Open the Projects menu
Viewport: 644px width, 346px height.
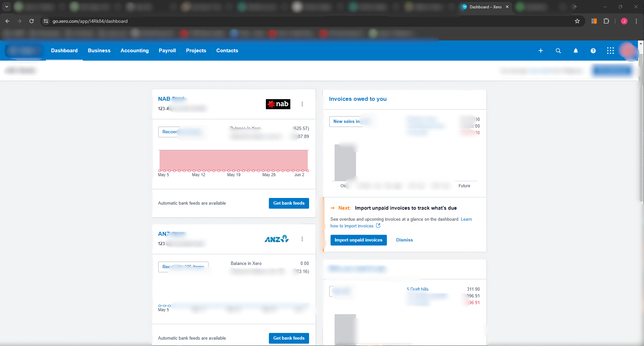(x=196, y=51)
